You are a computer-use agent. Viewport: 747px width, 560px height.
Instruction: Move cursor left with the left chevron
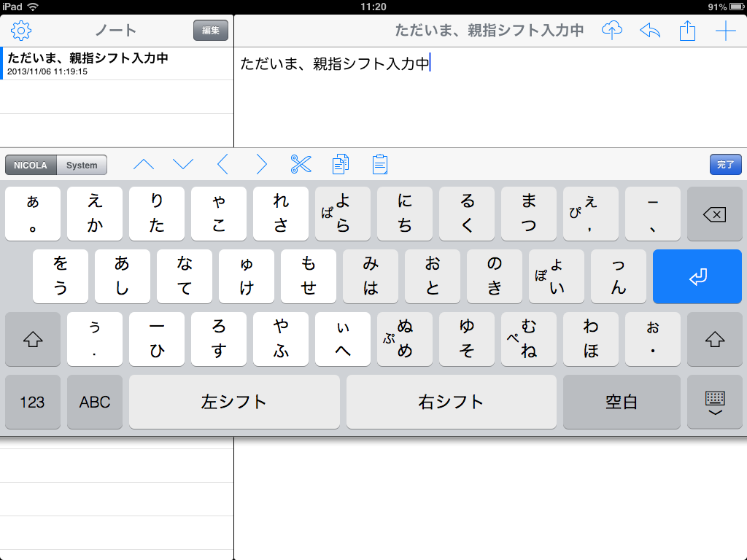(x=222, y=165)
